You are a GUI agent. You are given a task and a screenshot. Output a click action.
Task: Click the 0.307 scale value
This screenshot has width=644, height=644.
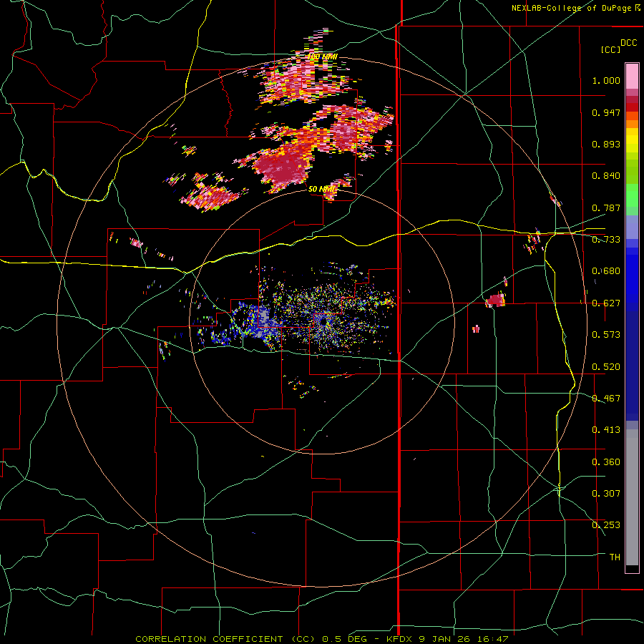pos(606,494)
